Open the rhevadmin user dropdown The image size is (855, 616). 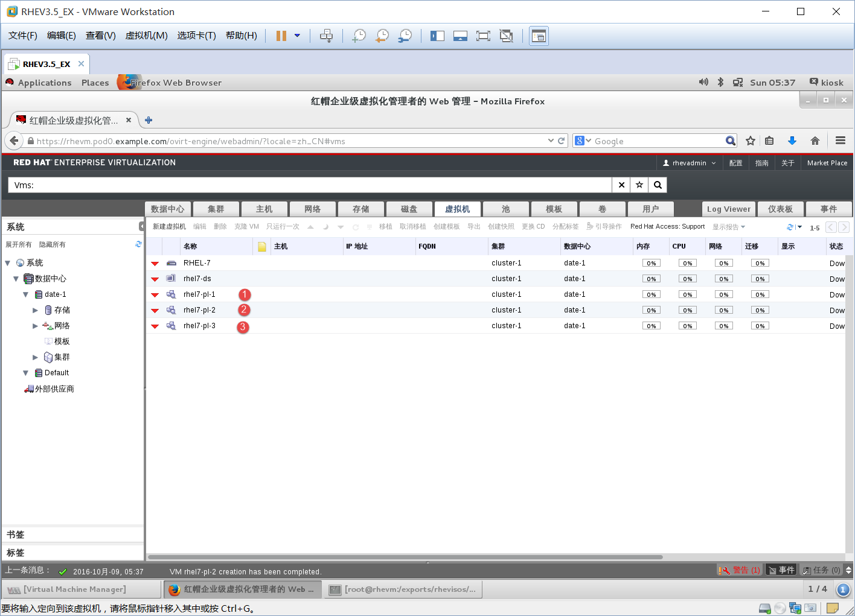pyautogui.click(x=690, y=163)
